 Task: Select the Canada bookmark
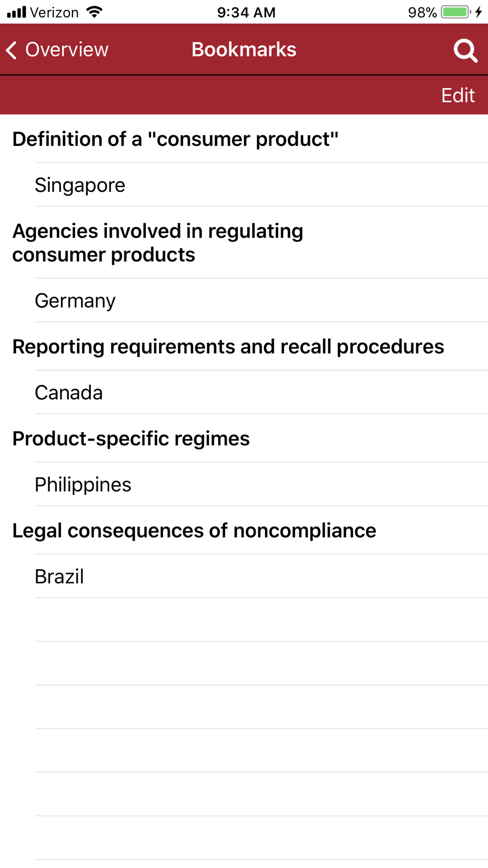(x=244, y=393)
